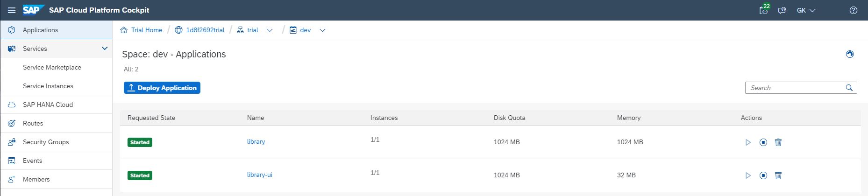Start the library application
Viewport: 868px width, 196px height.
pyautogui.click(x=748, y=142)
